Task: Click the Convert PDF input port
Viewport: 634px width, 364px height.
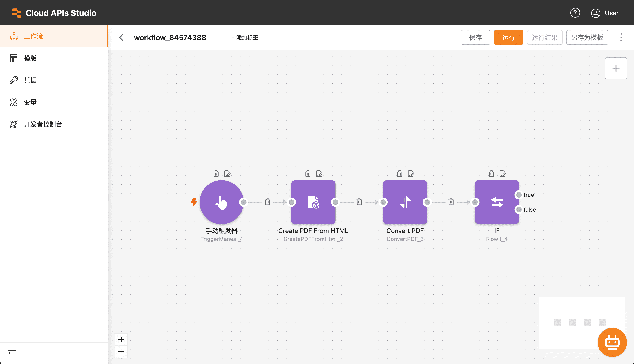Action: (383, 202)
